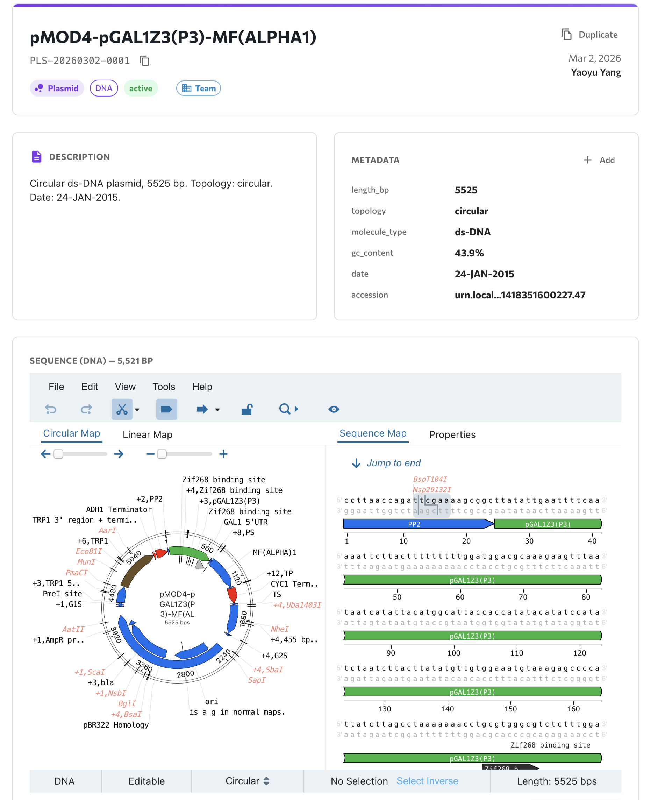Click Select Inverse link

click(427, 781)
